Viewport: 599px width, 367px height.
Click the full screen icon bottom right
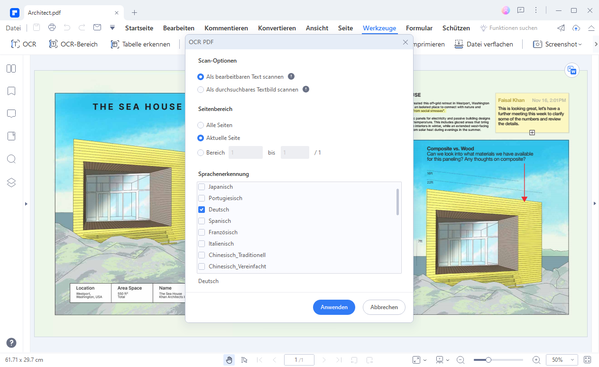coord(587,360)
